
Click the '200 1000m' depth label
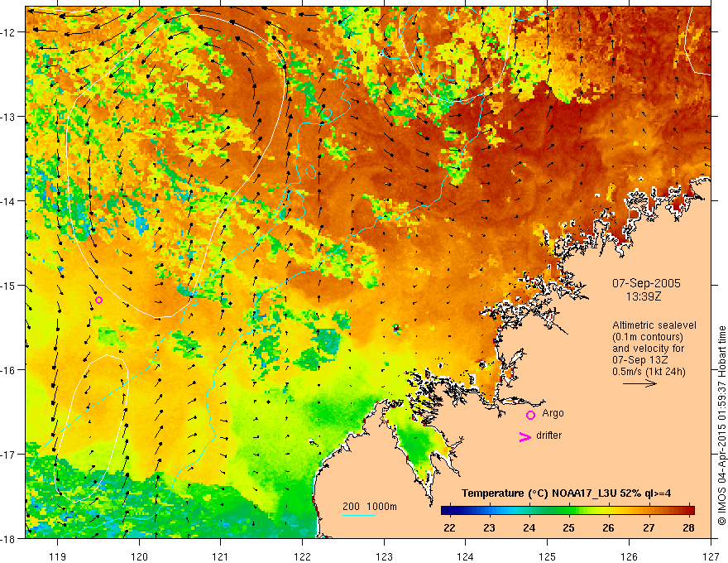[370, 507]
